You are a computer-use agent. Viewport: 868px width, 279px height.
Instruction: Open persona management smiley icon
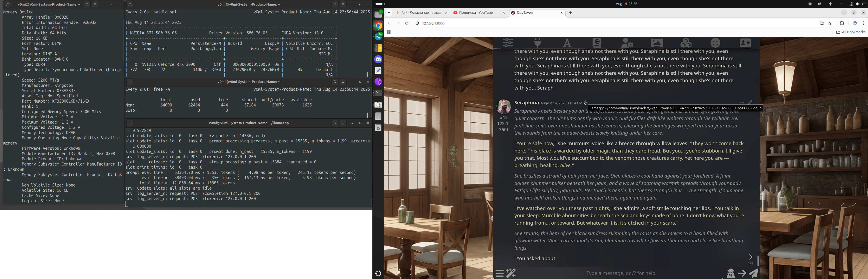click(x=715, y=43)
